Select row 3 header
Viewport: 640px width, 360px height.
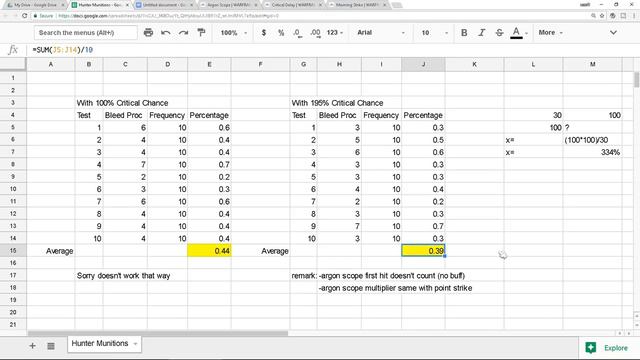[13, 102]
